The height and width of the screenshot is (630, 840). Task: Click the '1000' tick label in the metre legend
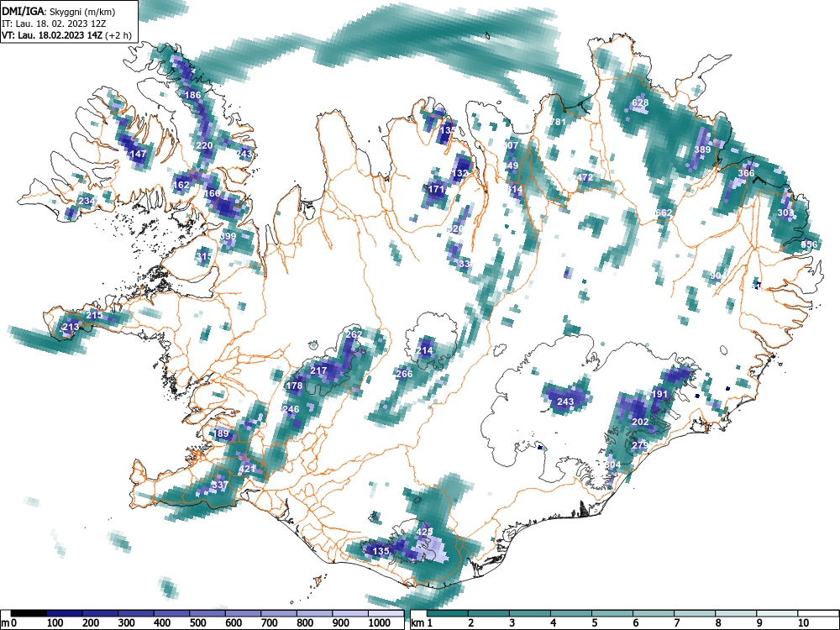click(380, 623)
